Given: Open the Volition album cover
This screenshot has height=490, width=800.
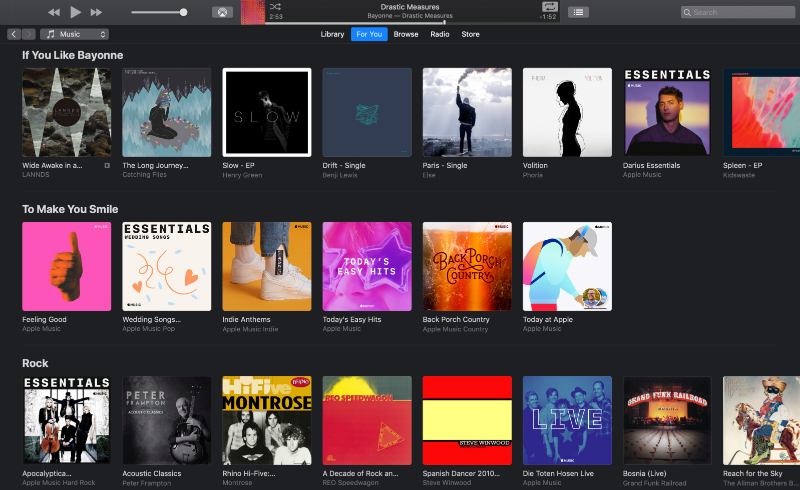Looking at the screenshot, I should [567, 112].
